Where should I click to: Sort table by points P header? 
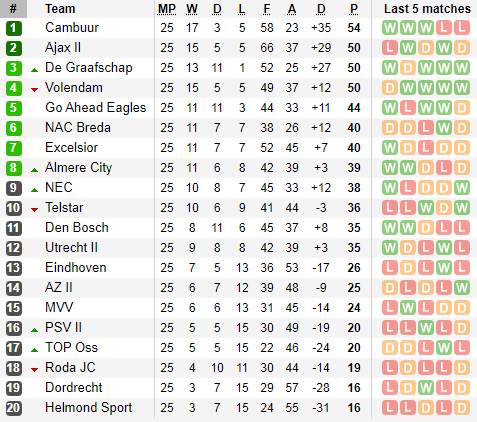(354, 9)
